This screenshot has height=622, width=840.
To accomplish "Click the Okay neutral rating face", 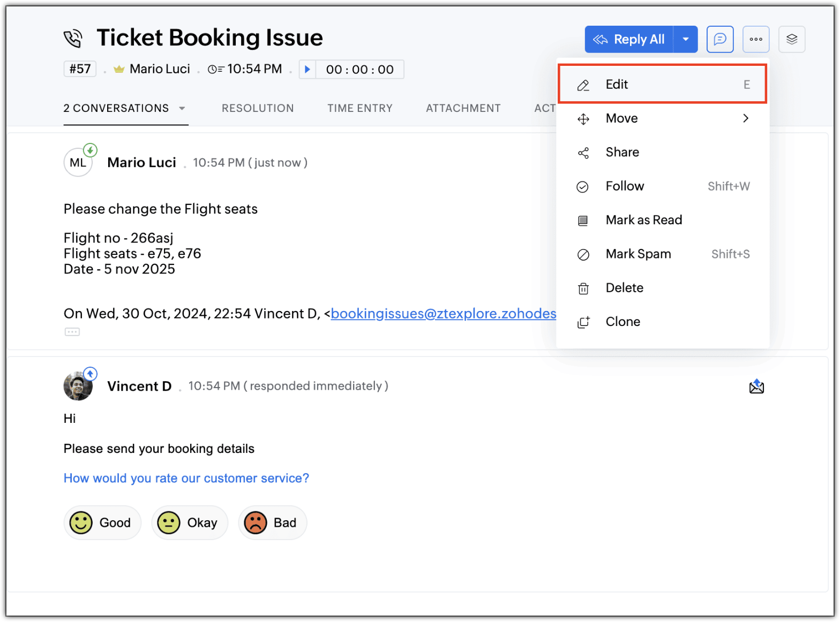I will pyautogui.click(x=169, y=522).
